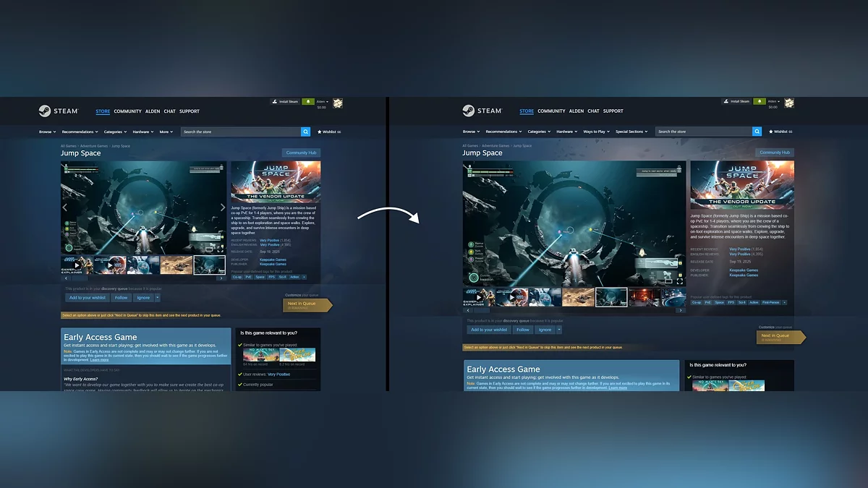Click Community Hub in the right Steam page
The width and height of the screenshot is (868, 488).
coord(775,153)
